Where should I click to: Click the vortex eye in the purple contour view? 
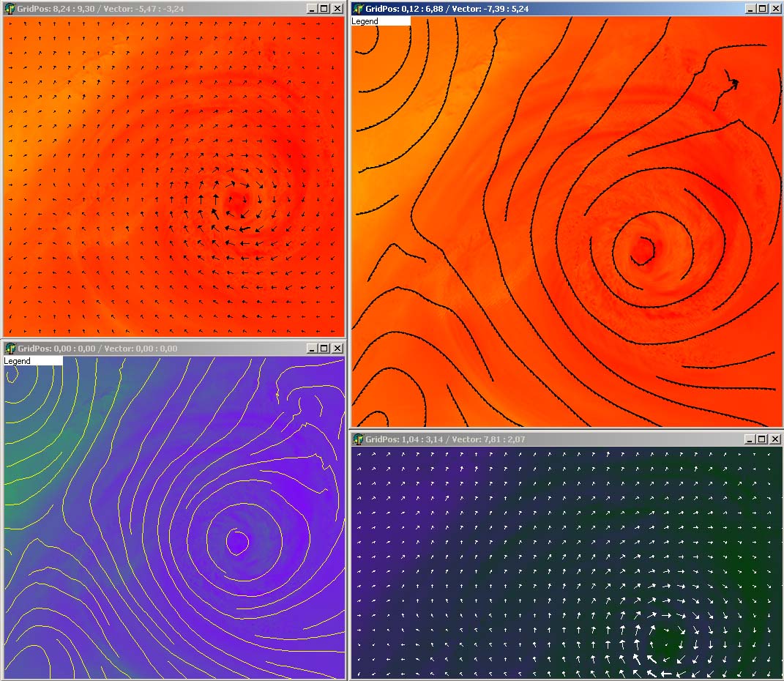(x=237, y=542)
